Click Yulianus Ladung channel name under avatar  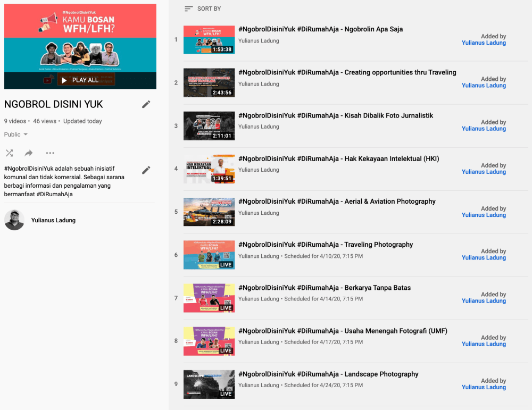[53, 220]
